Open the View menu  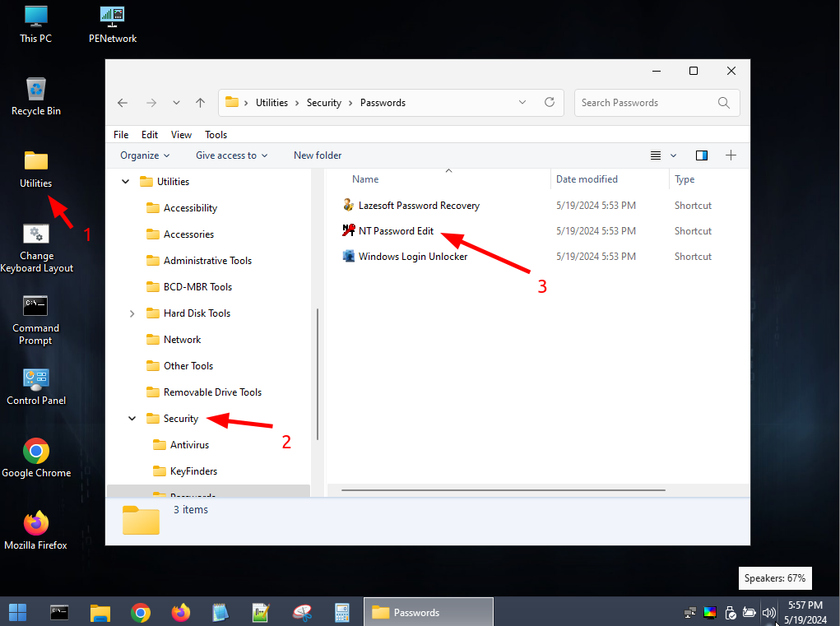181,135
